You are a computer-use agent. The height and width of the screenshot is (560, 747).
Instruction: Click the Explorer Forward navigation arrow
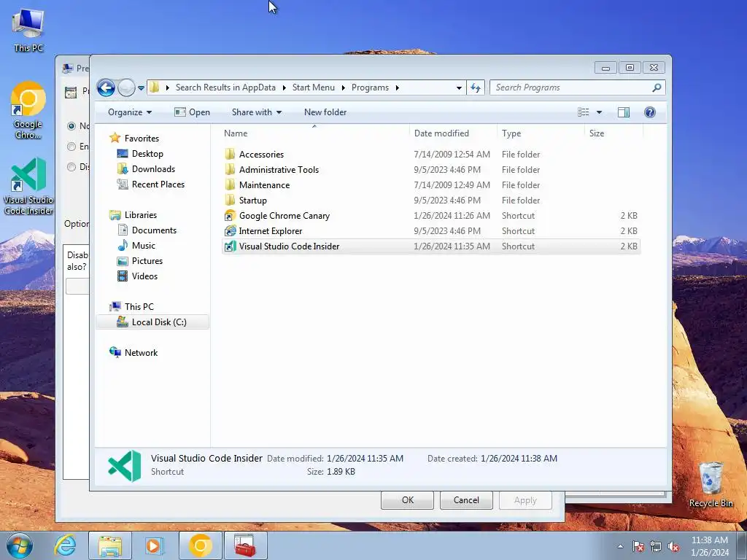pos(126,87)
